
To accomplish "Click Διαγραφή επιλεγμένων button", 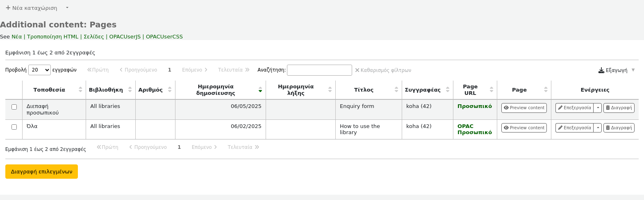I will 41,172.
